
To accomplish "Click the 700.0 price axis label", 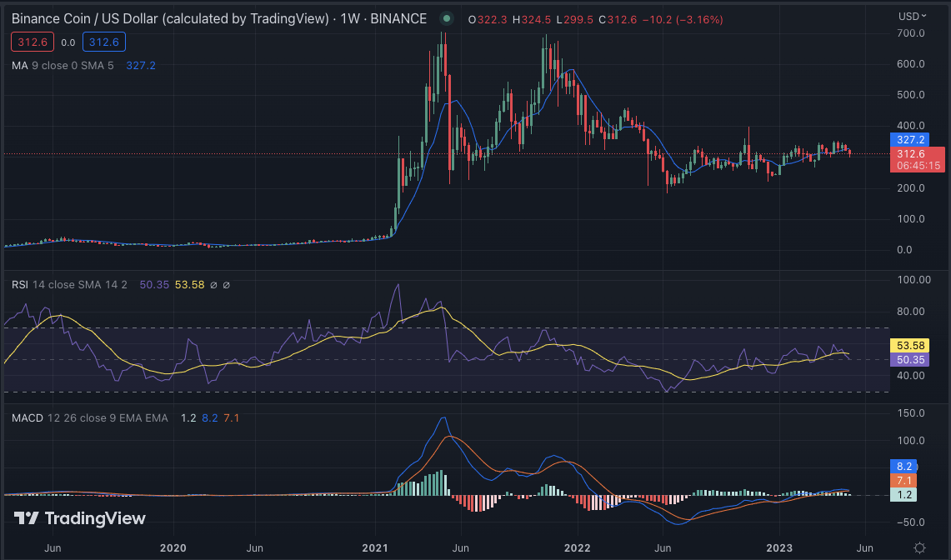I will pos(911,32).
